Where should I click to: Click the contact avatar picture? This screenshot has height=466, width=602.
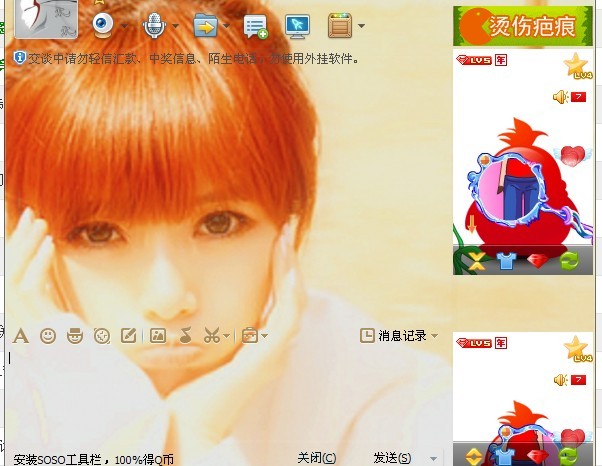click(x=46, y=18)
